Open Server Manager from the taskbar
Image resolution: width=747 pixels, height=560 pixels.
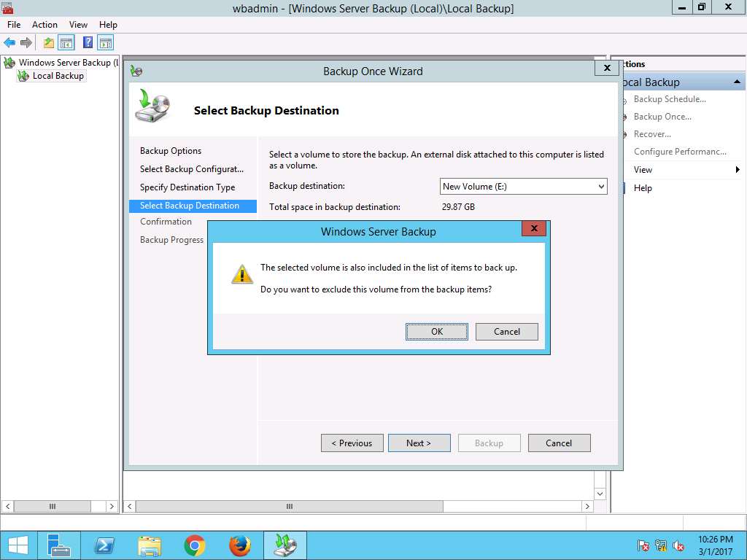(59, 545)
